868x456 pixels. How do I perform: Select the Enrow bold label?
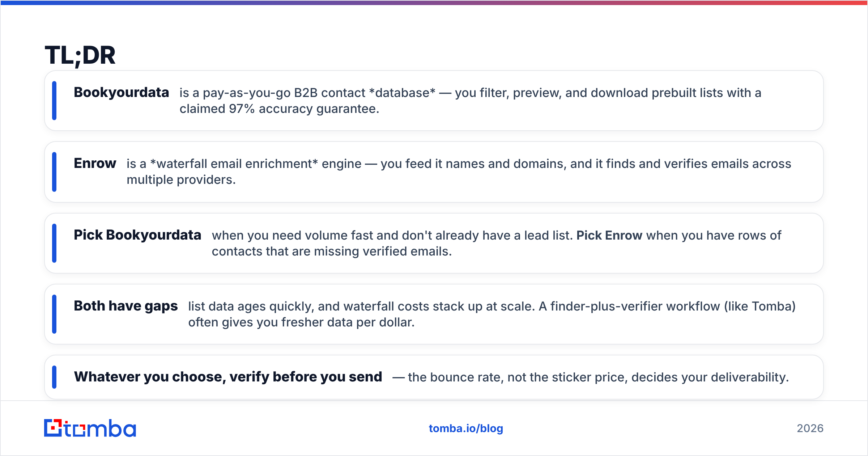[x=95, y=164]
